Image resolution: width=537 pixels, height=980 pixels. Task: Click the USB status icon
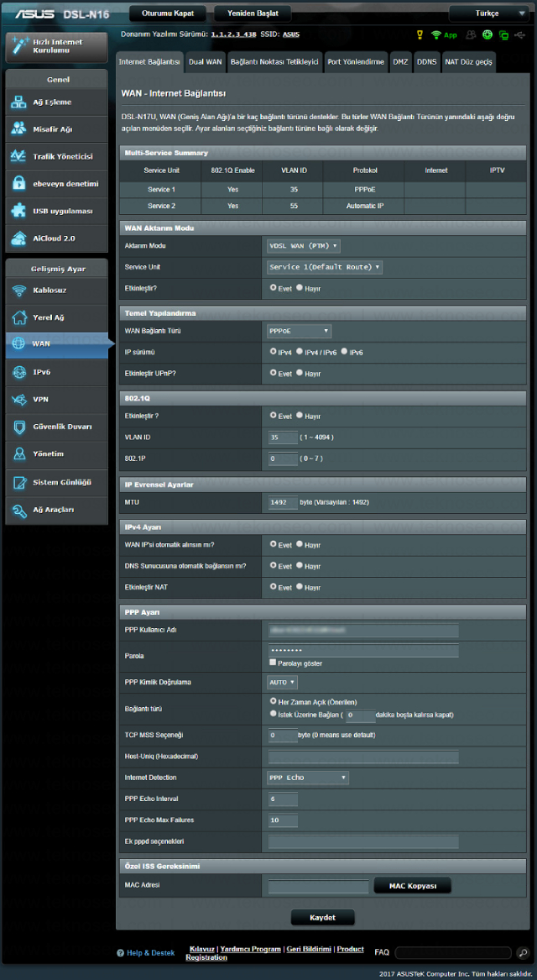tap(520, 35)
